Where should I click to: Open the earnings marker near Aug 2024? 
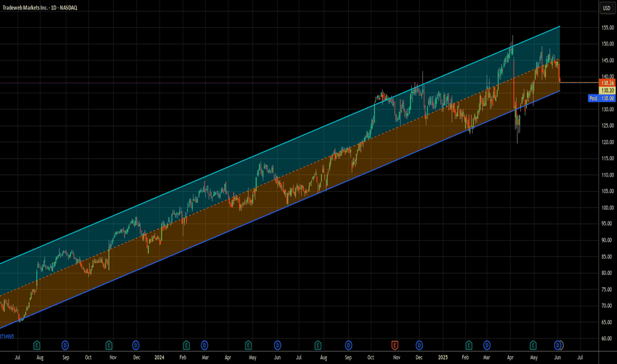pos(318,345)
